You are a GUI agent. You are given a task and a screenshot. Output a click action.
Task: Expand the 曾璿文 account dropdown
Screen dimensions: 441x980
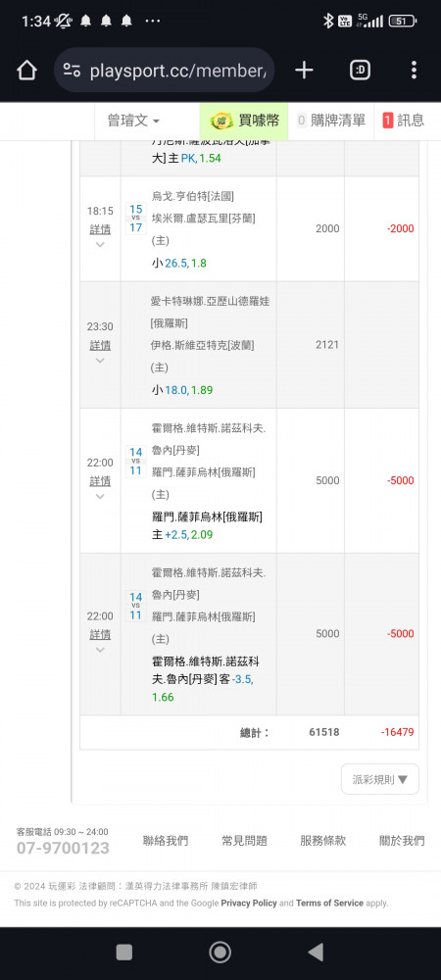(133, 122)
